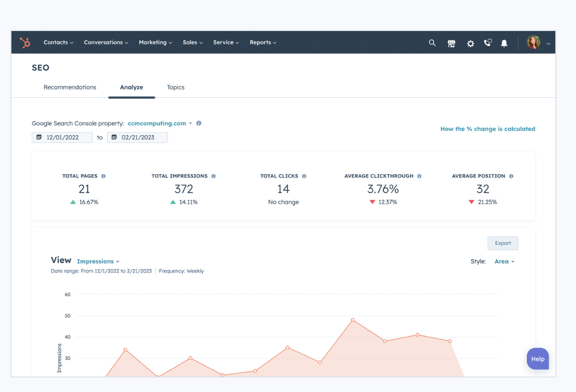Expand the Service menu
This screenshot has height=392, width=576.
coord(226,42)
